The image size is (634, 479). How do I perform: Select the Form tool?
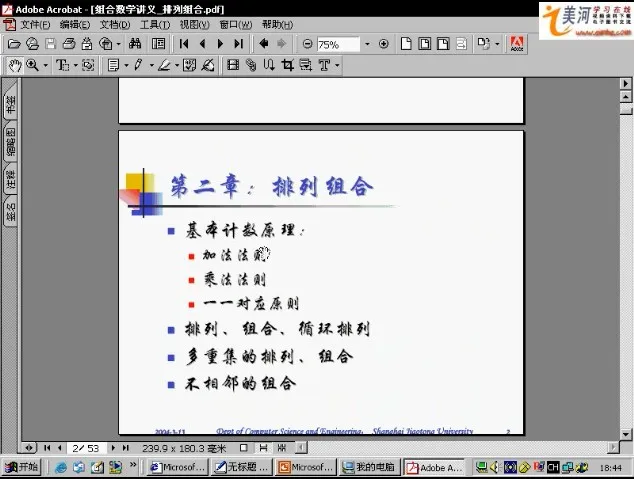point(306,65)
